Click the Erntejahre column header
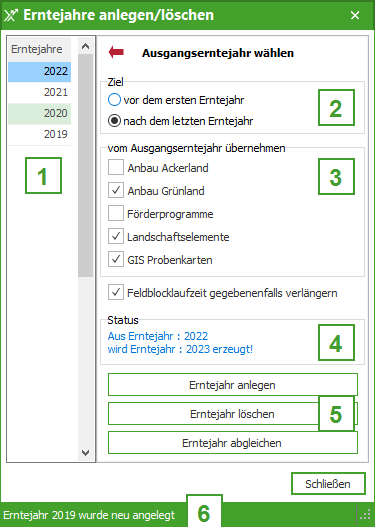The height and width of the screenshot is (527, 375). click(x=40, y=49)
